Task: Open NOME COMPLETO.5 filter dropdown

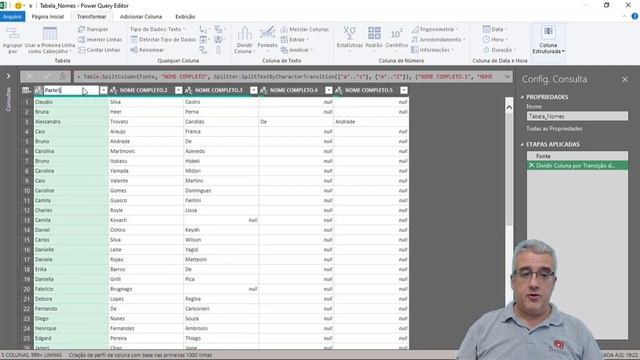Action: click(404, 90)
